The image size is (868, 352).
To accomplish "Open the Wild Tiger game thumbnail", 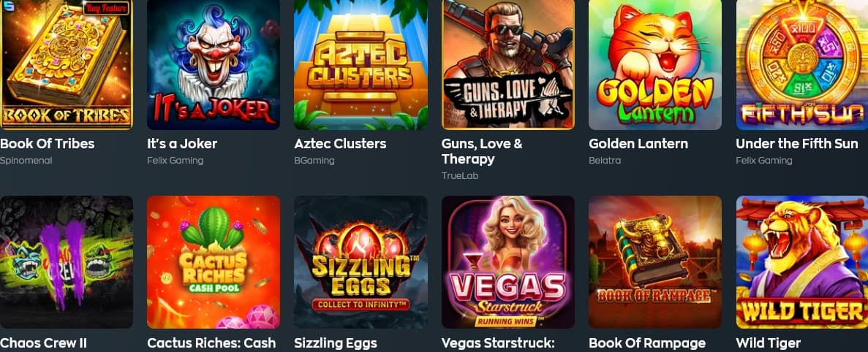I will [802, 262].
